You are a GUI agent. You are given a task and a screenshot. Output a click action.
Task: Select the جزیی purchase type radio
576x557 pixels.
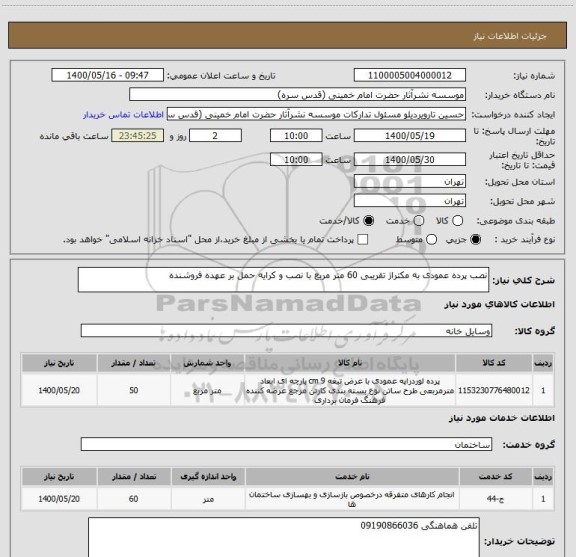pos(476,240)
